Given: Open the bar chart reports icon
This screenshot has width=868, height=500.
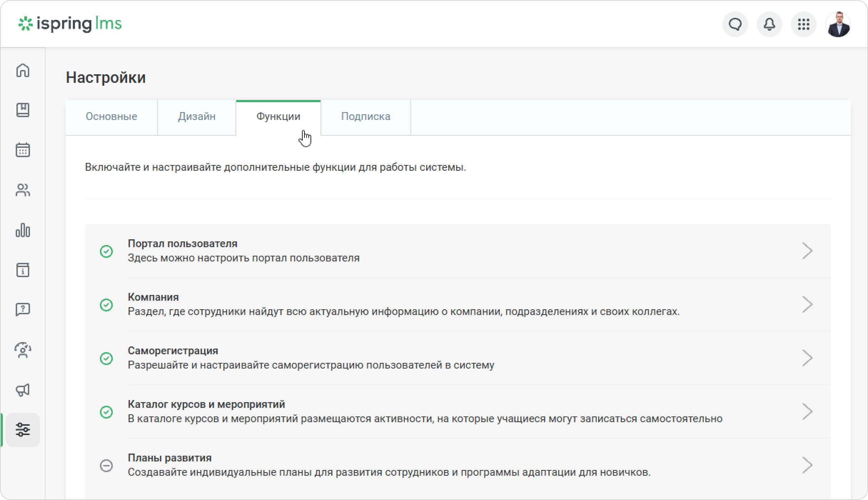Looking at the screenshot, I should pos(23,230).
